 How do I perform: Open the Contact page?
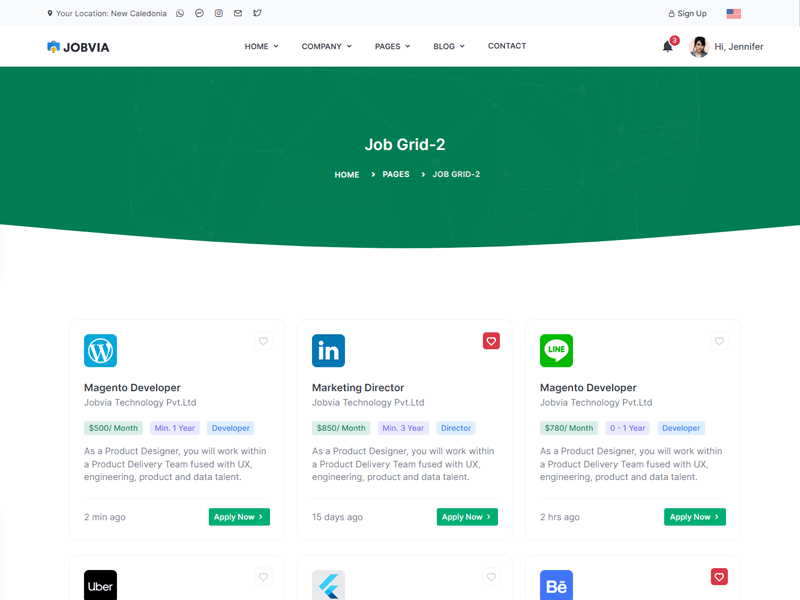click(507, 46)
